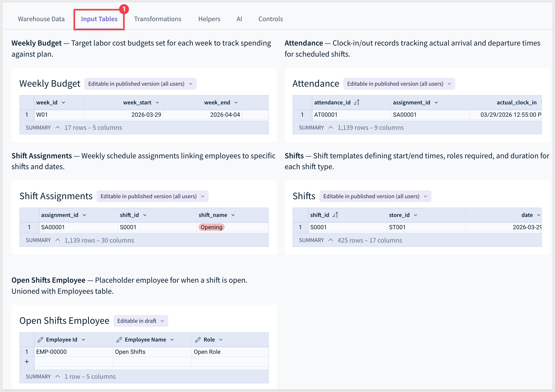This screenshot has height=392, width=555.
Task: Select cell AT00001 in Attendance
Action: (x=352, y=115)
